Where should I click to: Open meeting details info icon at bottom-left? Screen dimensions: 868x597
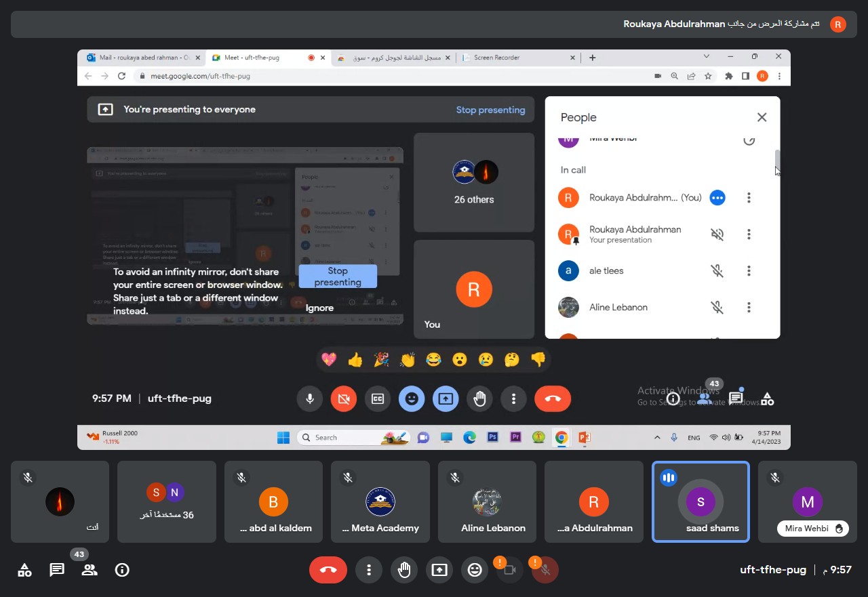point(122,570)
